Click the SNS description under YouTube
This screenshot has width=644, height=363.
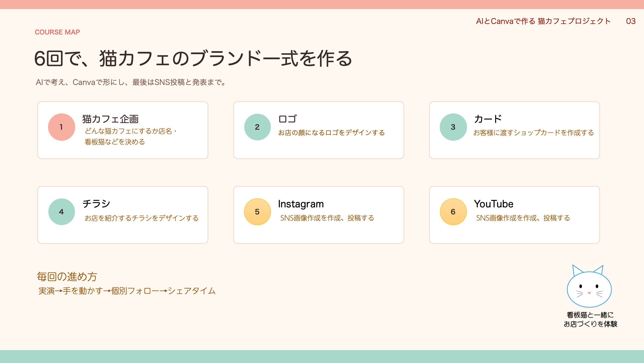point(523,218)
